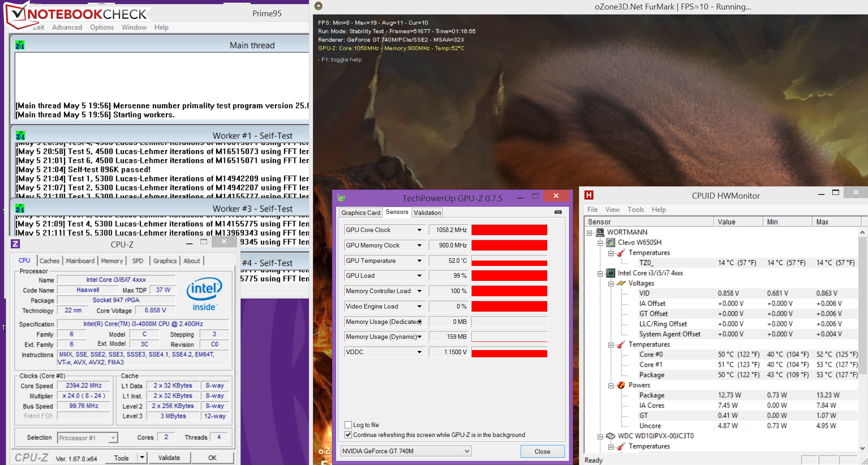Click the Prime95 Main thread window icon
The width and height of the screenshot is (868, 465).
pos(20,45)
